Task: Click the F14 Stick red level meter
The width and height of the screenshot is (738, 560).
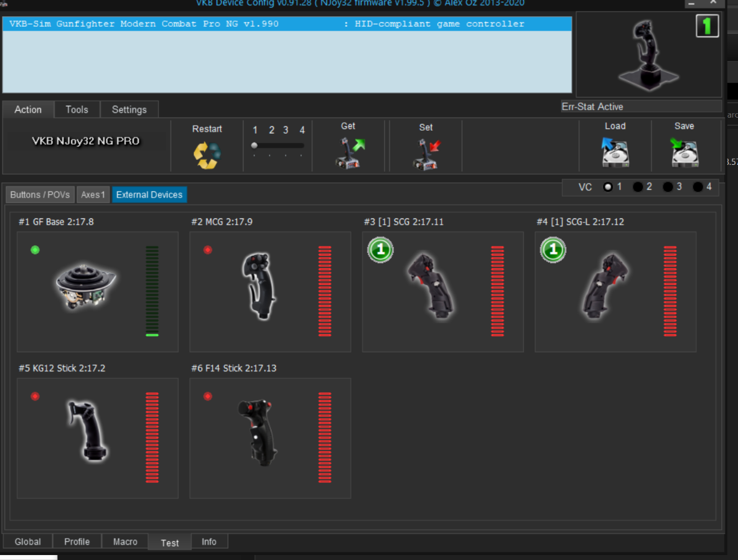Action: 325,437
